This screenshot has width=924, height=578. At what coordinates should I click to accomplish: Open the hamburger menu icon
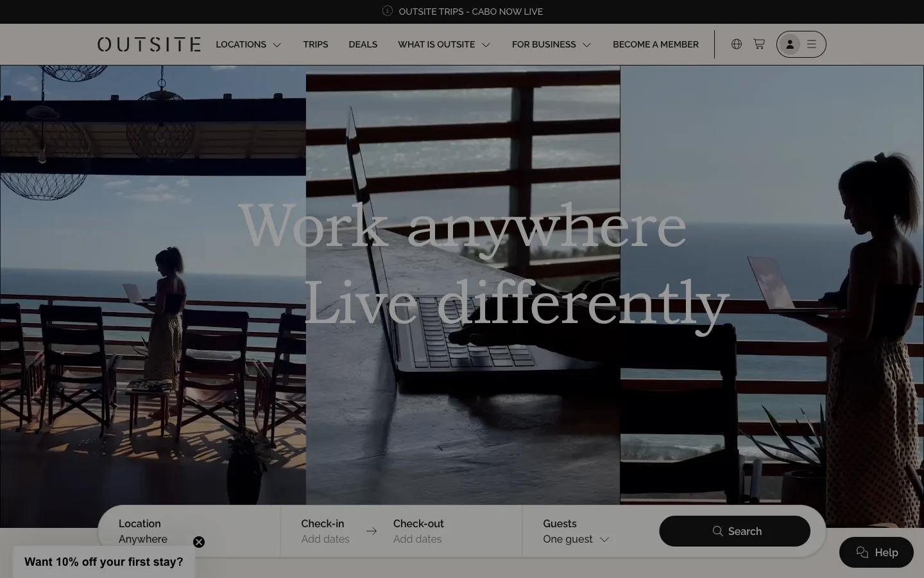tap(812, 44)
